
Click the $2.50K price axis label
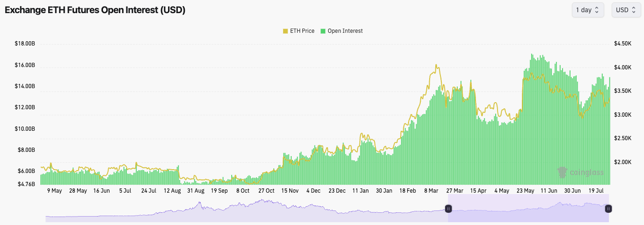(623, 138)
